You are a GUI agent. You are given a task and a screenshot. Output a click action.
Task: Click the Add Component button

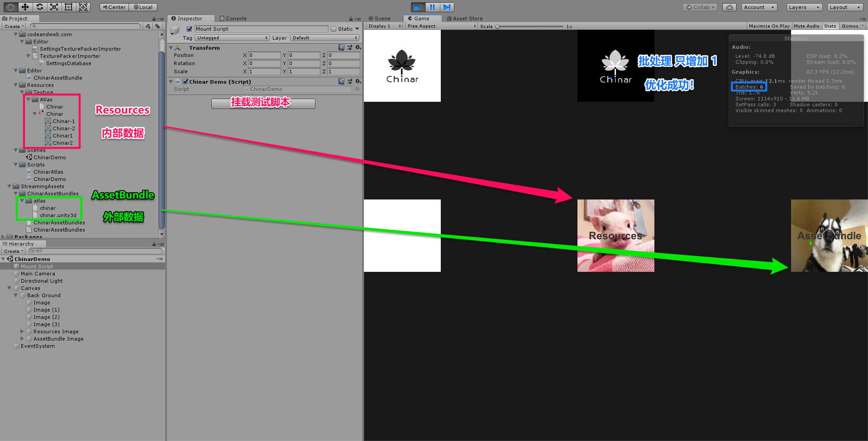click(263, 104)
